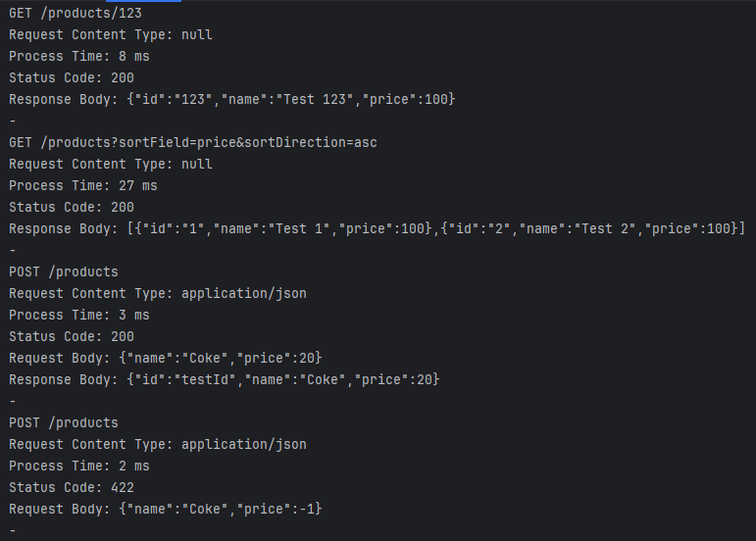The width and height of the screenshot is (756, 541).
Task: Click the request body with price 20
Action: (166, 358)
